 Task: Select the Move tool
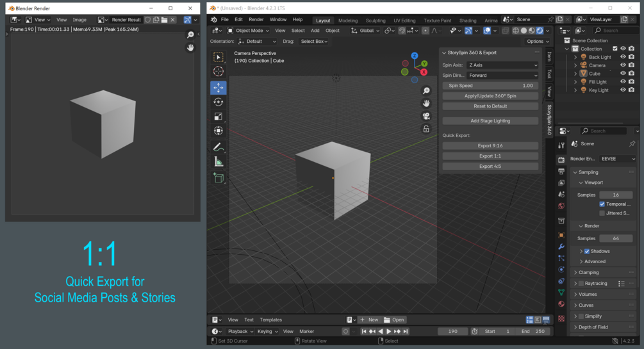pos(219,88)
